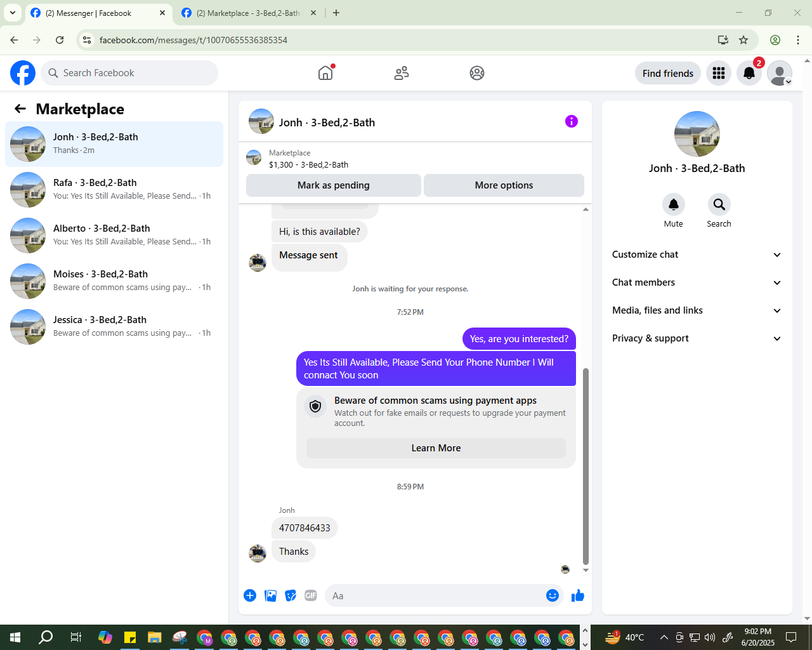
Task: Send a thumbs-up like
Action: click(x=578, y=595)
